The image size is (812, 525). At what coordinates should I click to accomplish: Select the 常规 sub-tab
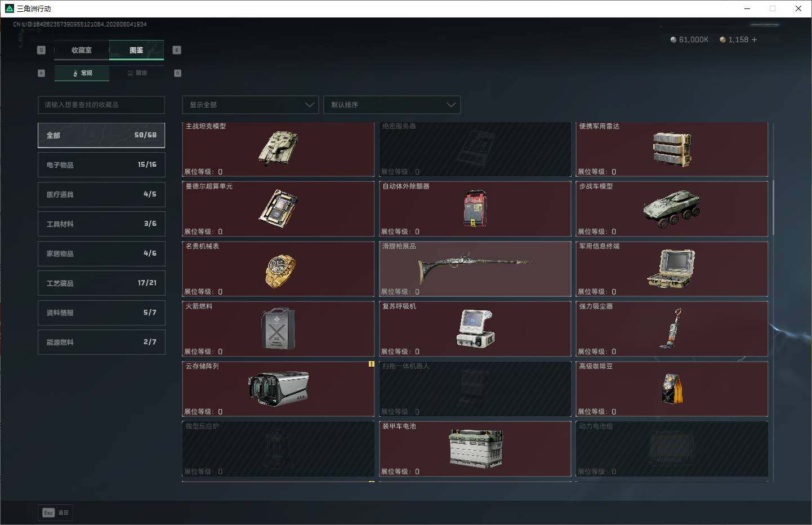(82, 73)
